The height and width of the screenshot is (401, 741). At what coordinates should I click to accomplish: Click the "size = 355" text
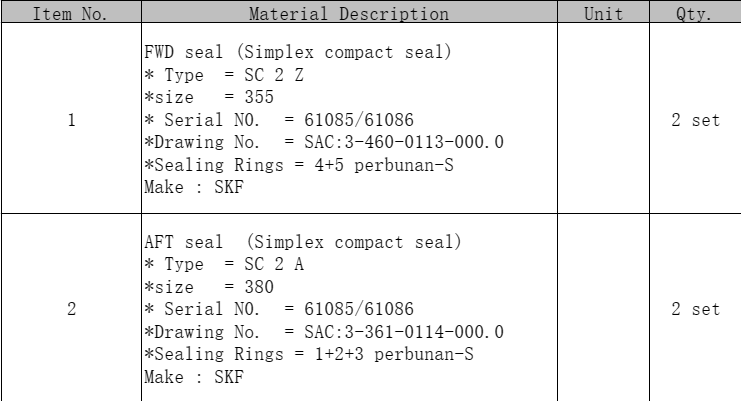(210, 98)
